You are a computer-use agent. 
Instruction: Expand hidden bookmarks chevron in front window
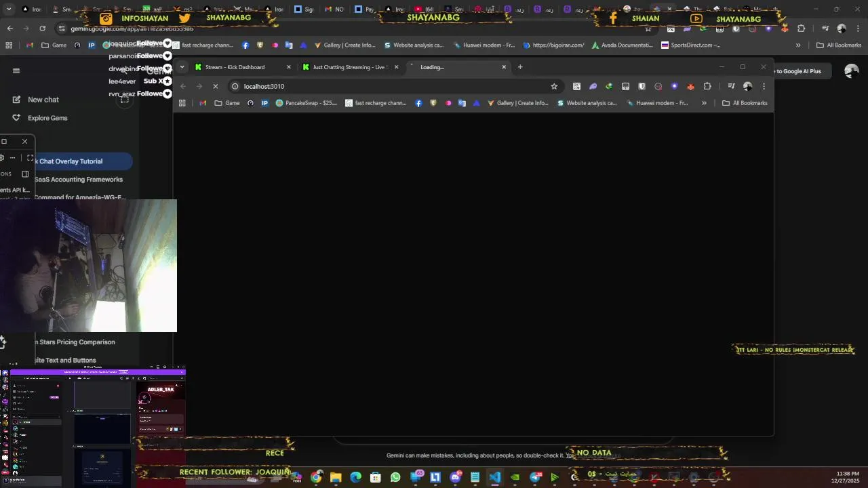tap(704, 103)
